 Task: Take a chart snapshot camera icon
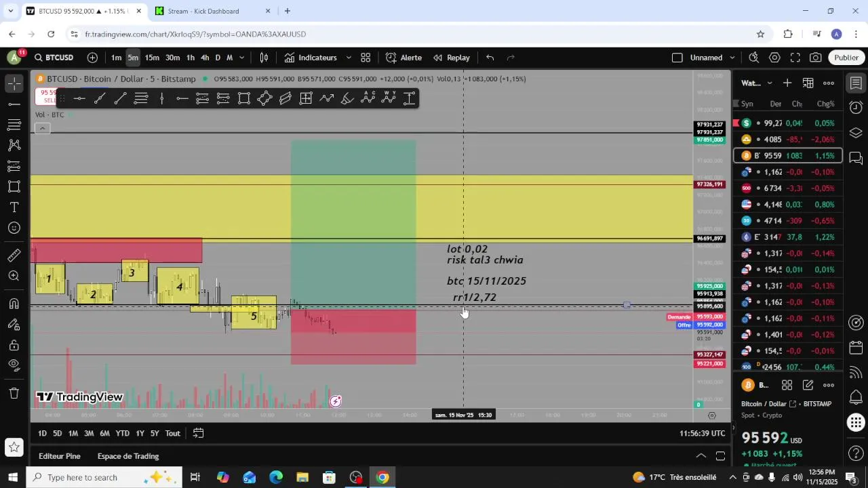[816, 58]
